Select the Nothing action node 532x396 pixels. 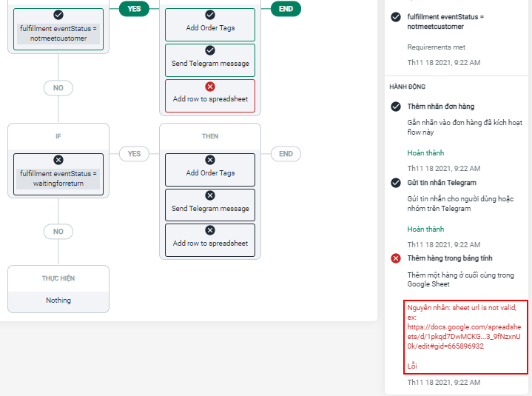(x=58, y=300)
